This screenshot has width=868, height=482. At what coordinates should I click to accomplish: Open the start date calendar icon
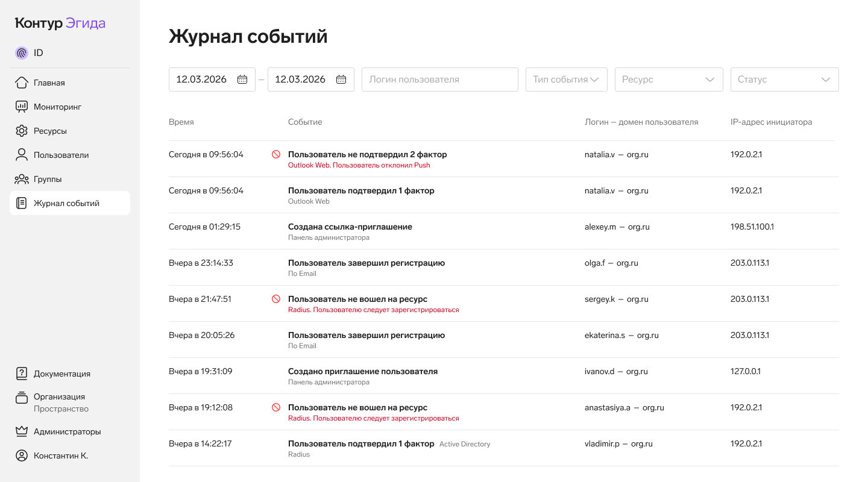point(242,80)
